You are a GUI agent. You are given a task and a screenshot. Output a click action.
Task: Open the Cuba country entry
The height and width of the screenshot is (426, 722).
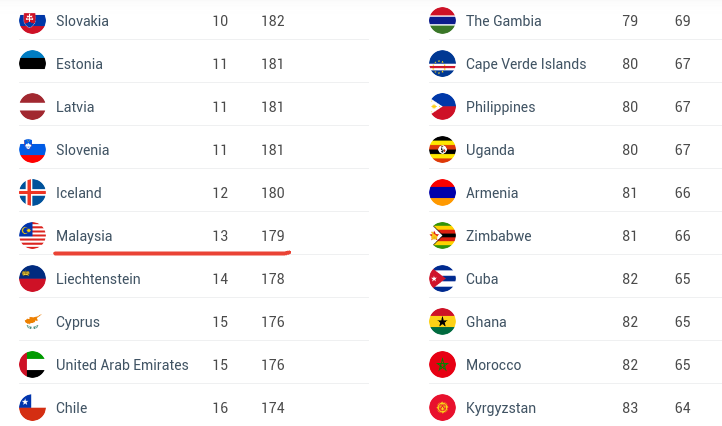482,279
